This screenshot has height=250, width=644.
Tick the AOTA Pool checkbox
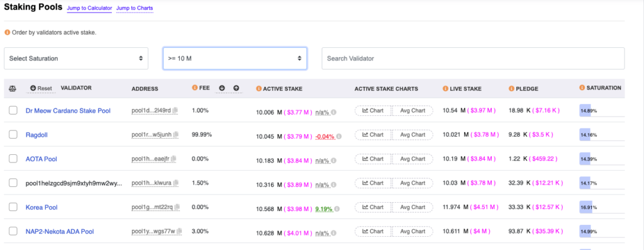point(13,158)
